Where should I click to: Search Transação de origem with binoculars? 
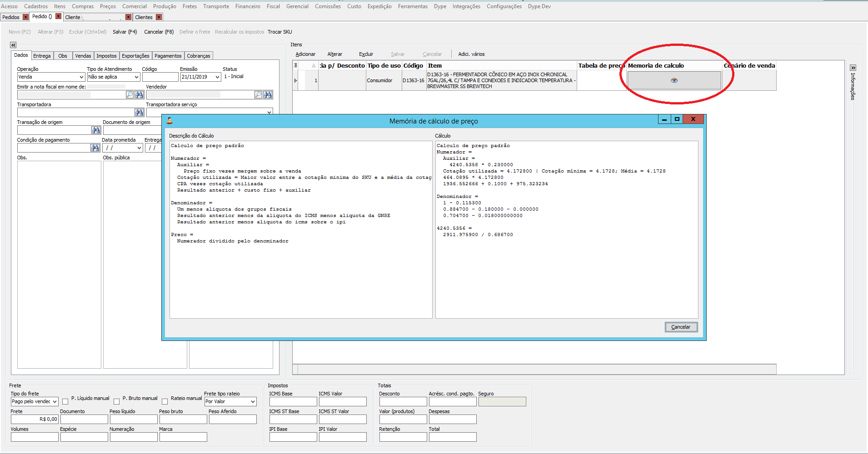coord(96,130)
